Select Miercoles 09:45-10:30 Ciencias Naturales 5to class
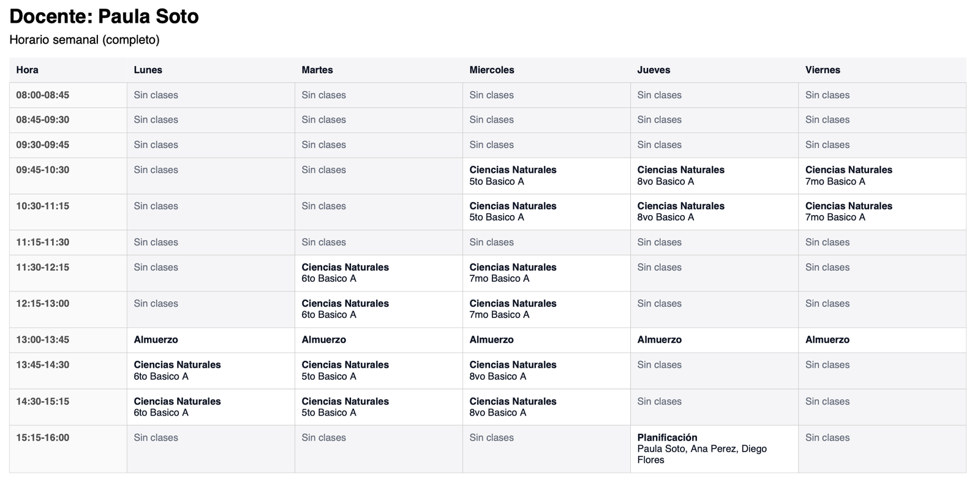The height and width of the screenshot is (489, 980). [513, 175]
